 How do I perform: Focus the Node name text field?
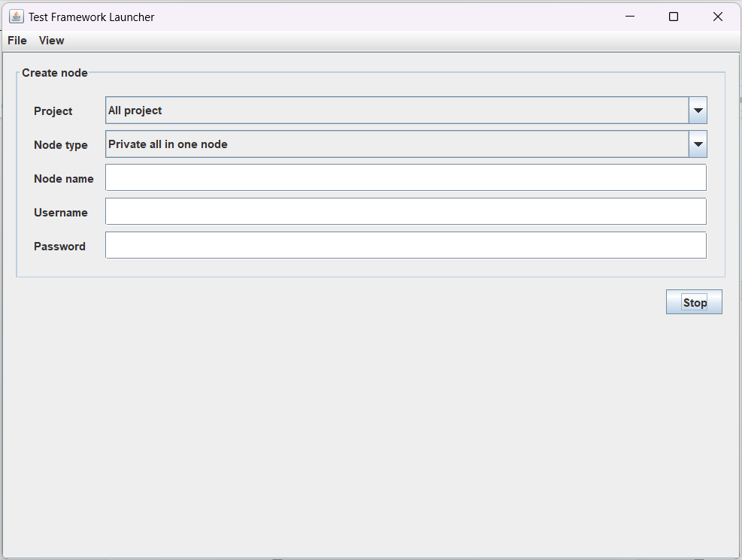(x=405, y=178)
